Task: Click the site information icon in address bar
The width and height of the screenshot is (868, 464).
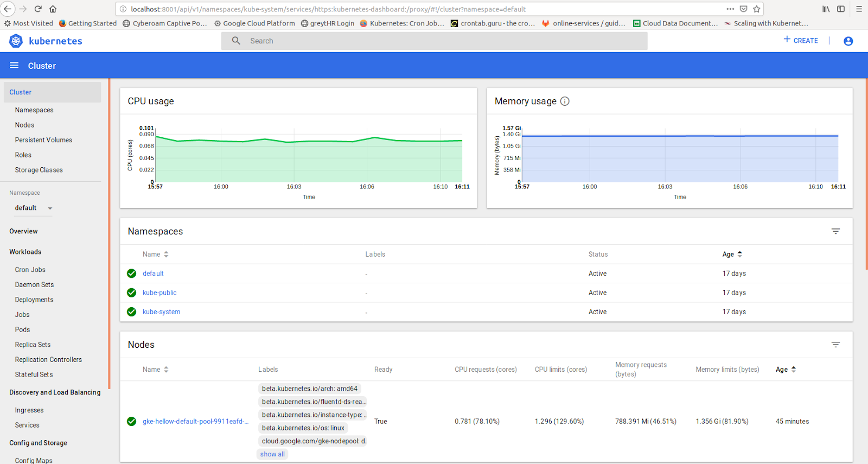Action: tap(123, 9)
